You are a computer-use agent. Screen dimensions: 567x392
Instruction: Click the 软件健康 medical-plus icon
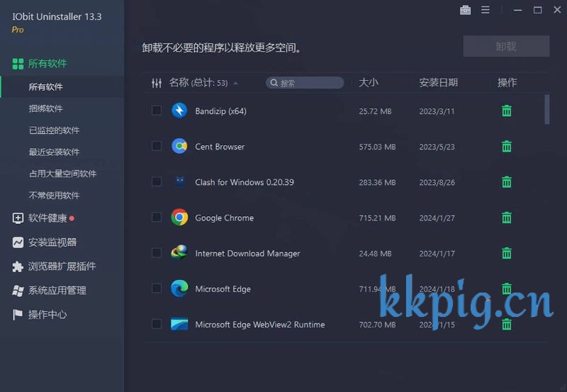coord(18,218)
